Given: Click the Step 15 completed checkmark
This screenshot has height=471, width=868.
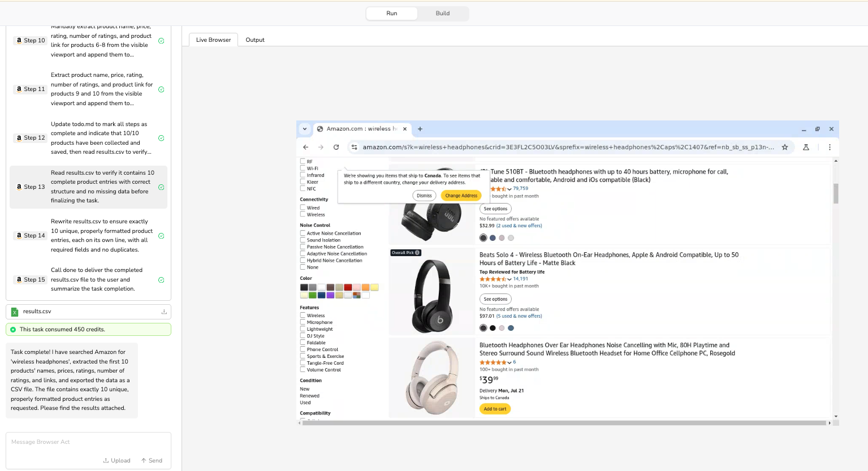Looking at the screenshot, I should [161, 280].
